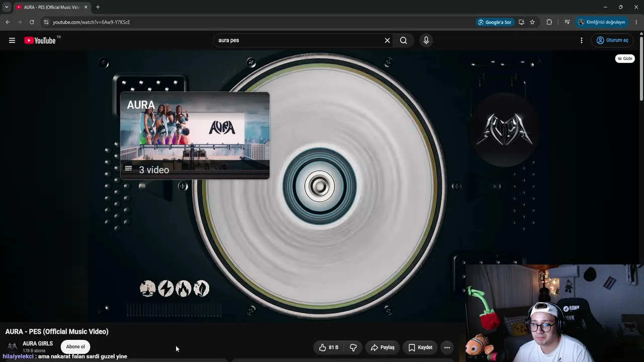Go back in browser history
This screenshot has height=362, width=644.
[8, 22]
